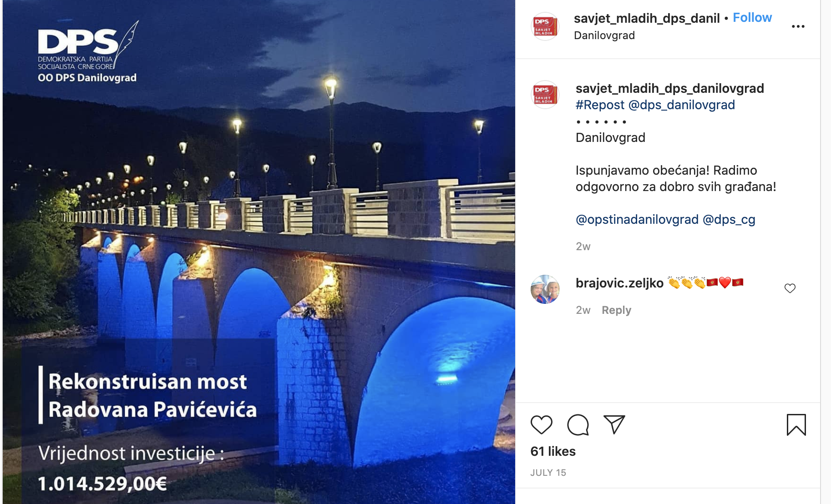Open the @dps_cg mention
Viewport: 831px width, 504px height.
coord(729,220)
